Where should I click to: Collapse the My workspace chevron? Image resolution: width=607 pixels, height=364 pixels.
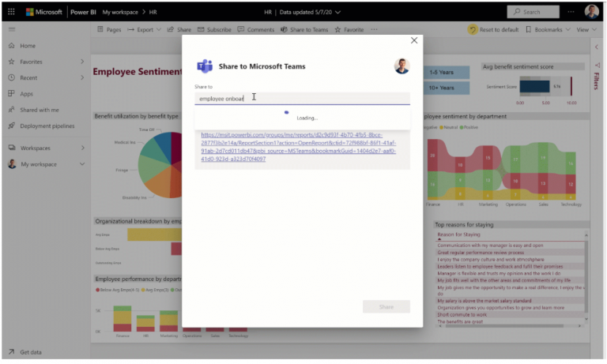pos(82,164)
